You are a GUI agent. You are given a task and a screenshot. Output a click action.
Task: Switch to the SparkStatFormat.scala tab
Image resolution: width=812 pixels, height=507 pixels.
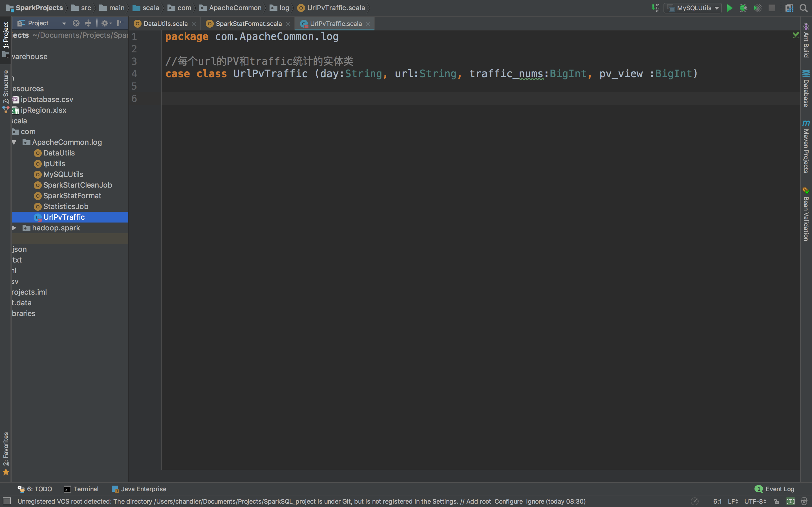coord(248,24)
